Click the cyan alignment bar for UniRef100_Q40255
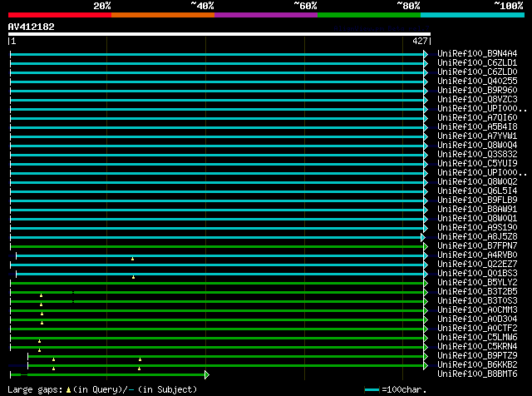This screenshot has width=532, height=396. point(217,82)
